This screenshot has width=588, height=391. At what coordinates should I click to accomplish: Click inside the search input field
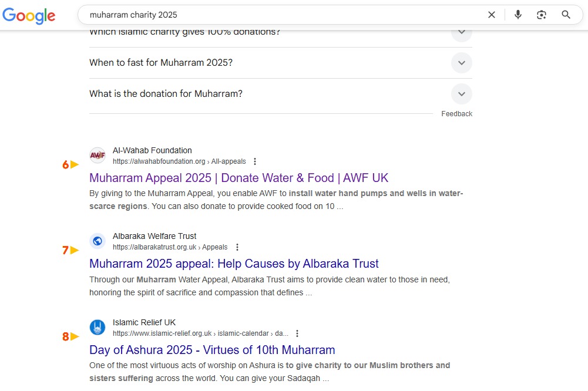(282, 15)
